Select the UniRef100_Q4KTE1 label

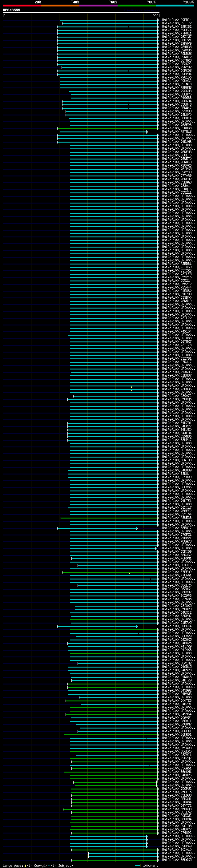[x=176, y=501]
